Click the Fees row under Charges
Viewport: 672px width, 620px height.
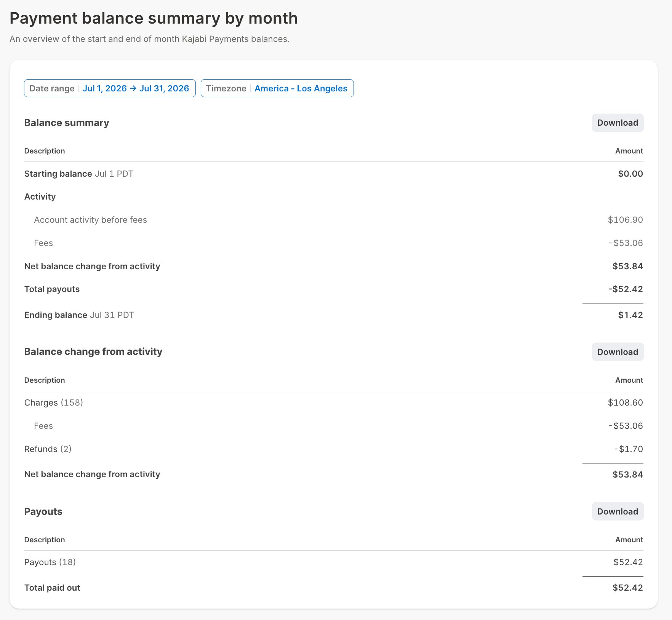334,426
